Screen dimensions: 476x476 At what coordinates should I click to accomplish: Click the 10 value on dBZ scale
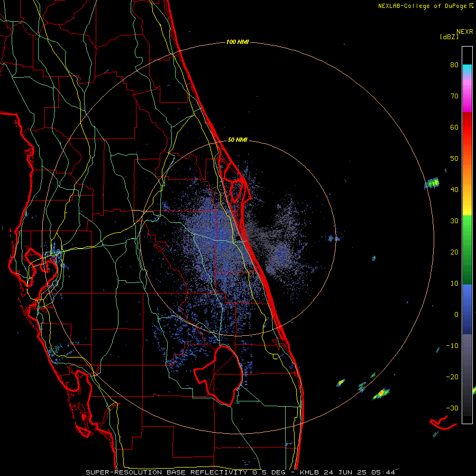click(x=454, y=283)
